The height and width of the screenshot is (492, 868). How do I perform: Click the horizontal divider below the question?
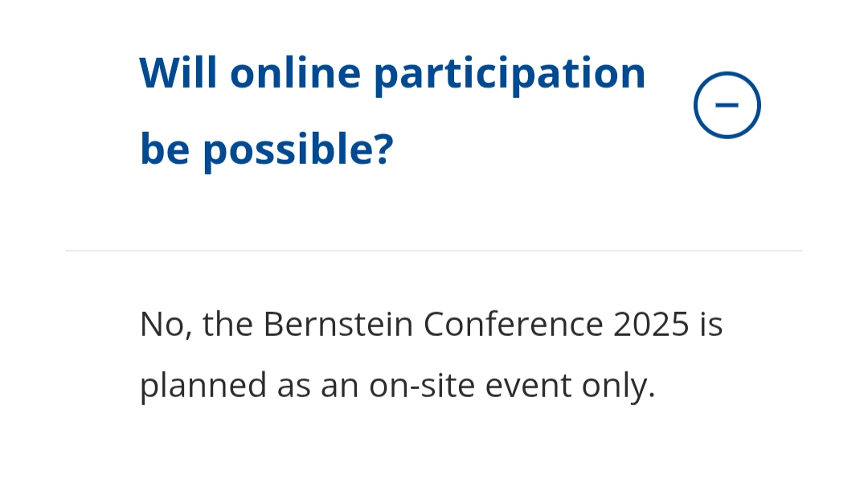[434, 251]
